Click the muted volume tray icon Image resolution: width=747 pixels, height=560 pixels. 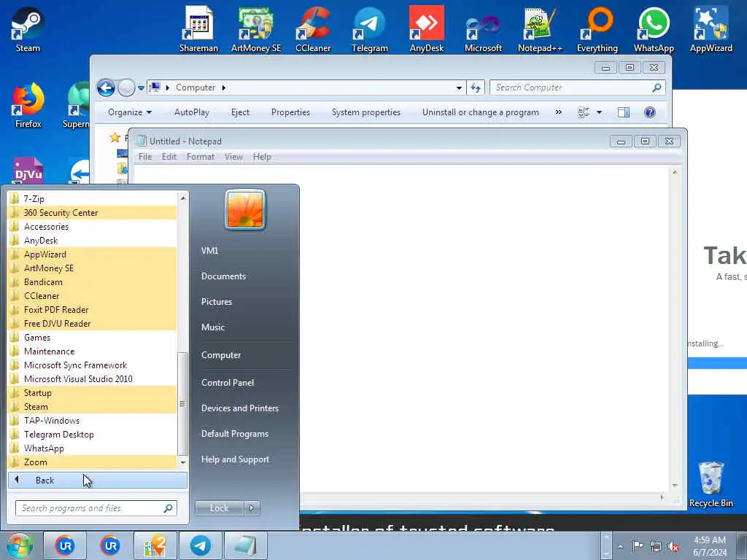pyautogui.click(x=673, y=547)
